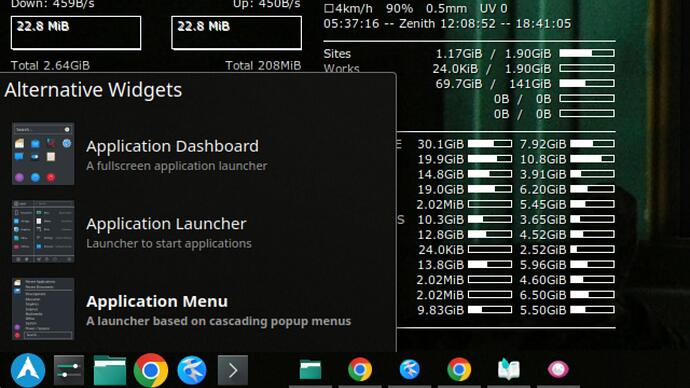
Task: Click 'A fullscreen application launcher' description
Action: (x=176, y=166)
